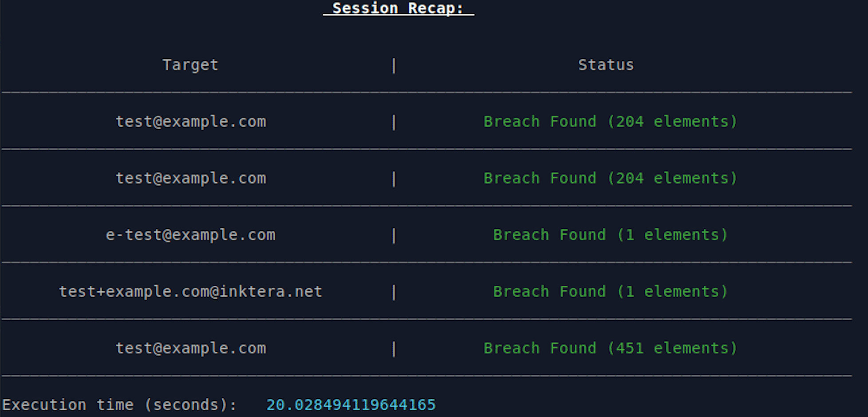The image size is (868, 417).
Task: Select the Breach Found (451 elements) status
Action: tap(610, 348)
